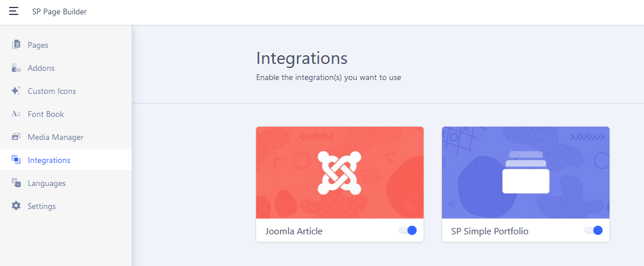Screen dimensions: 644x266
Task: Click the Custom Icons sparkle icon
Action: (16, 91)
